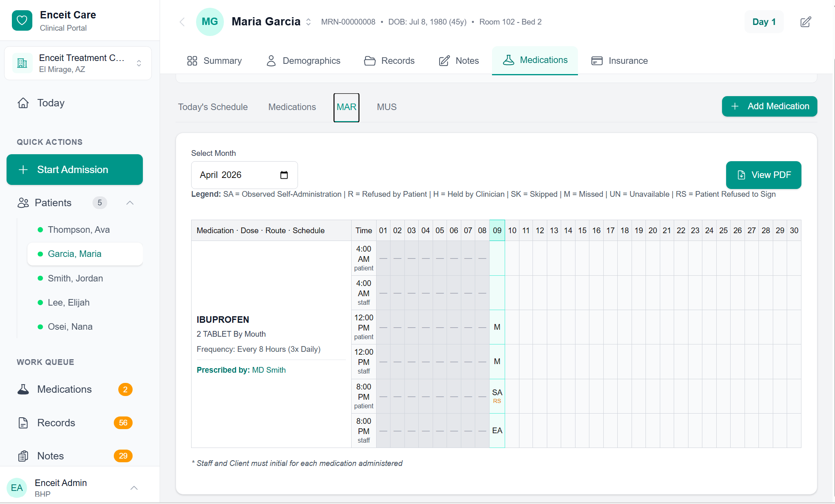Select patient Garcia, Maria

click(x=85, y=254)
